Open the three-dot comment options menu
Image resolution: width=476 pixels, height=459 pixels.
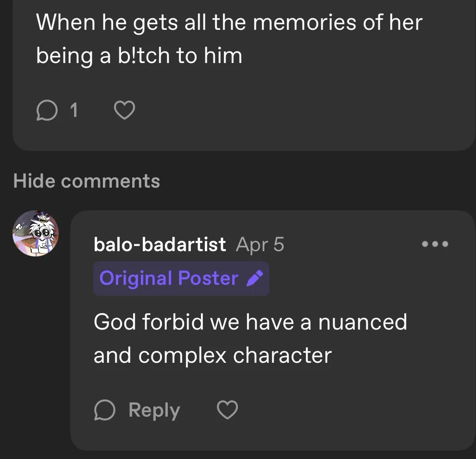(x=435, y=244)
